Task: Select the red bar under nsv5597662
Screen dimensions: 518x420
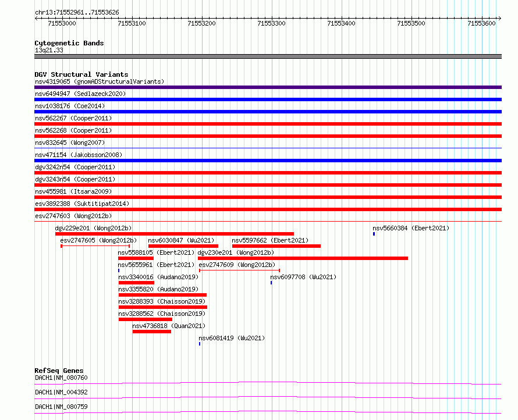Action: click(x=276, y=246)
